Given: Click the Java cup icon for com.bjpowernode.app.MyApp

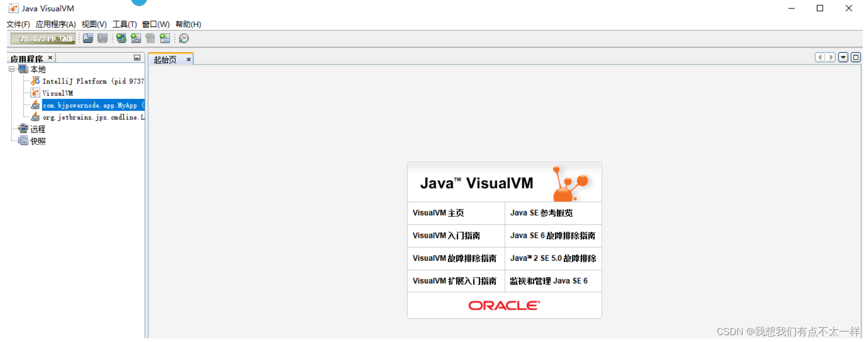Looking at the screenshot, I should point(35,105).
